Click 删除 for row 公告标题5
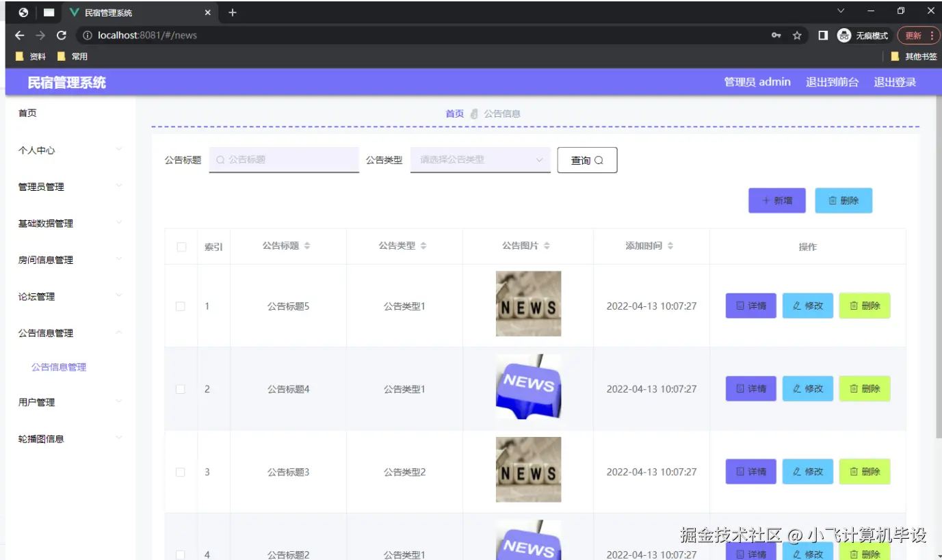 [x=865, y=306]
